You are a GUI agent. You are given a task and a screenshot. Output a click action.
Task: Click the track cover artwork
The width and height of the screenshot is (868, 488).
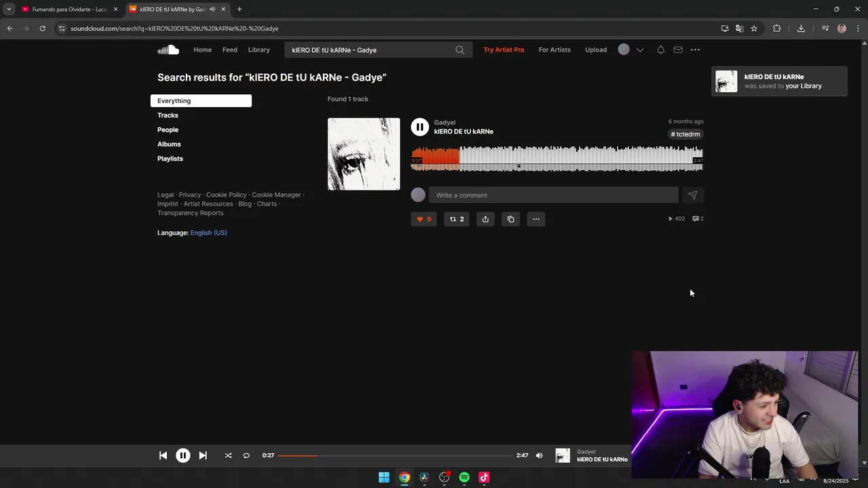pos(363,154)
